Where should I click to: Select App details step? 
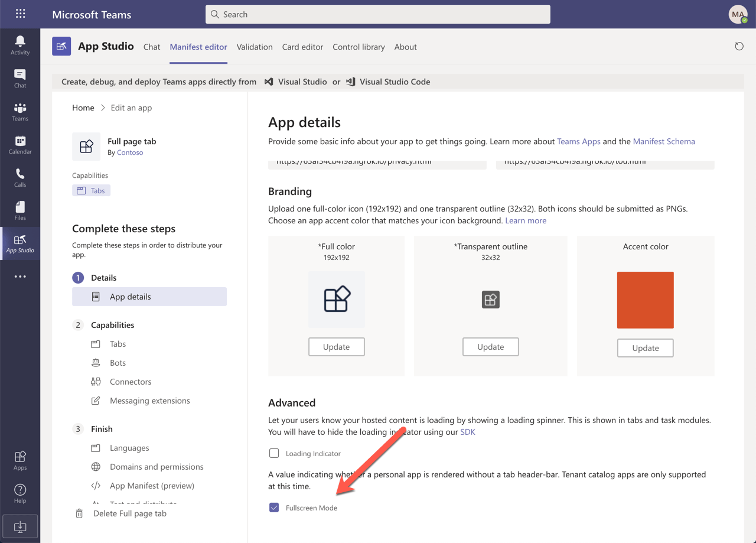coord(149,297)
